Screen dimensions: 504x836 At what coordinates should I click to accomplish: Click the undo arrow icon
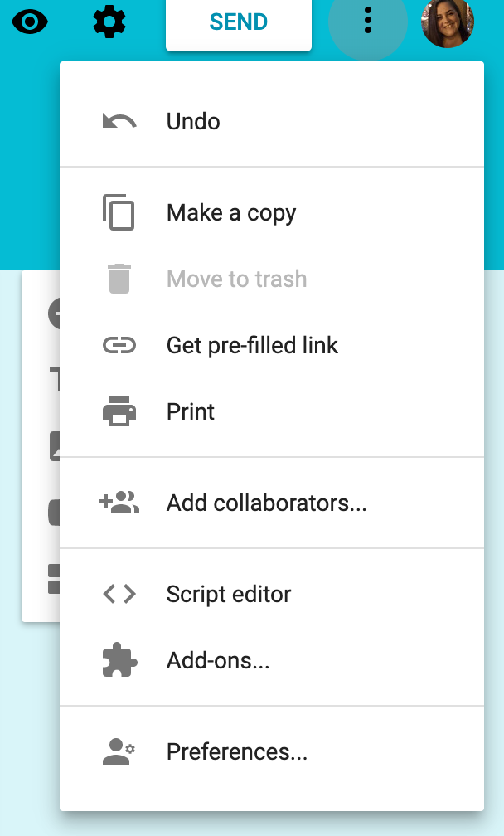119,122
